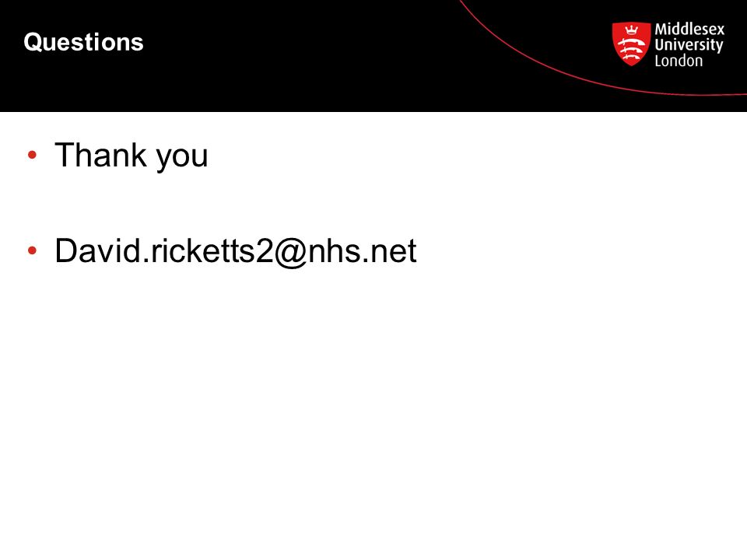Click the word Middlesex in the logo

(x=689, y=29)
